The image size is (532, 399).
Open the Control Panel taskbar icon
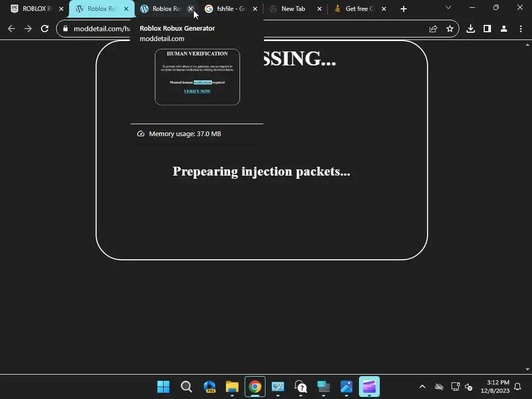tap(278, 387)
